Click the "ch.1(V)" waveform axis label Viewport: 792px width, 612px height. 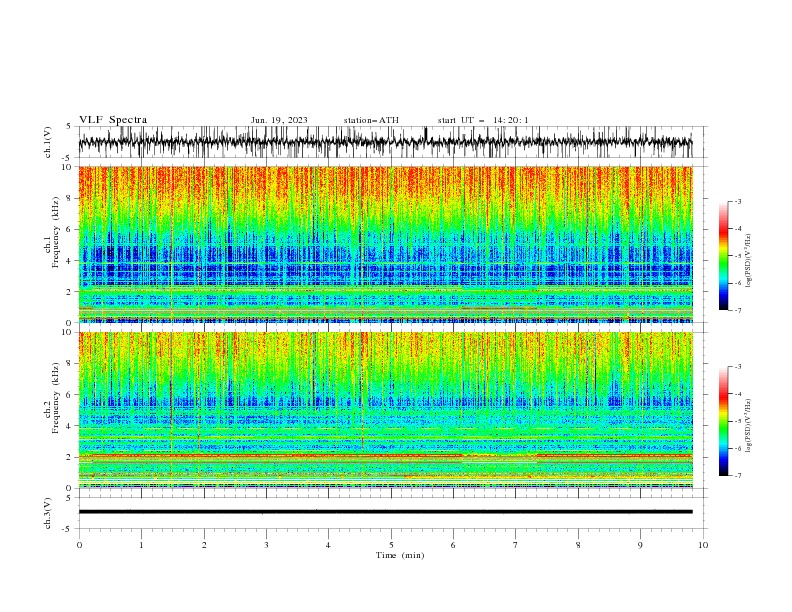point(48,142)
